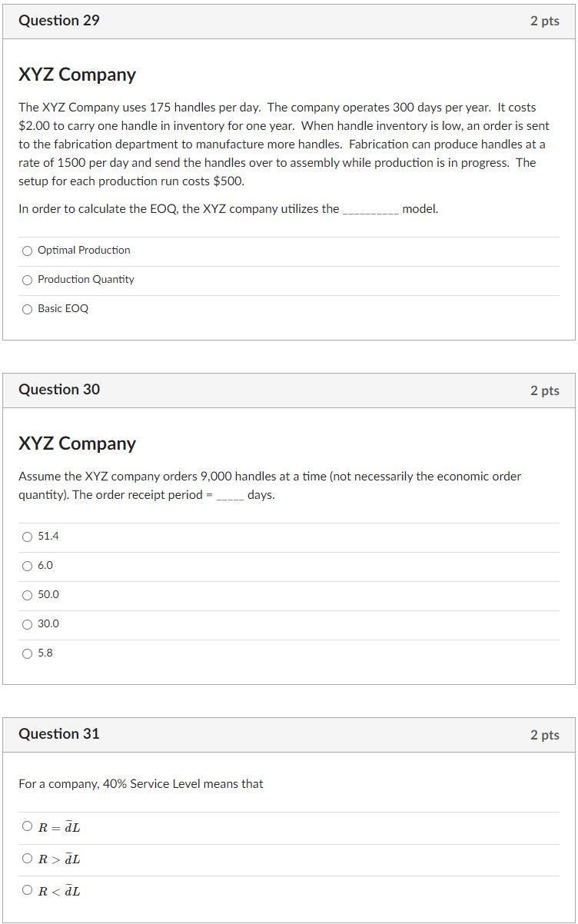Select answer 5.8 in Question 30

(x=27, y=653)
